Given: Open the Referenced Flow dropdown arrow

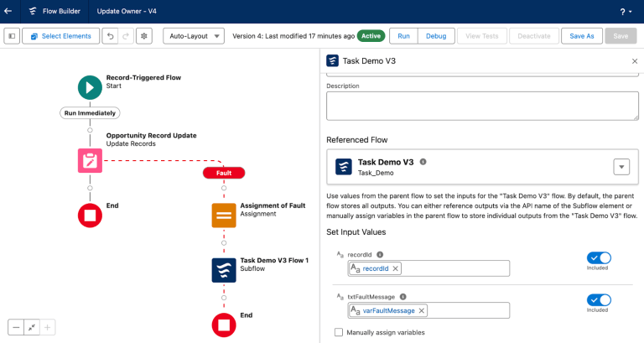Looking at the screenshot, I should [621, 167].
